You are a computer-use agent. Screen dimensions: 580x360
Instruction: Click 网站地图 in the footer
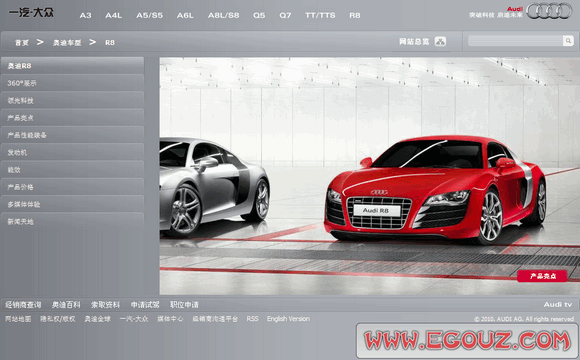tap(18, 319)
